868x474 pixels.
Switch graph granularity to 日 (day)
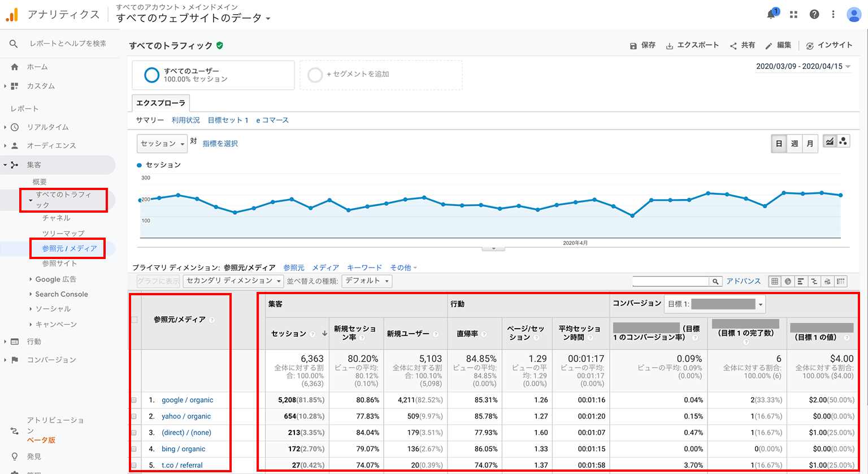point(779,144)
